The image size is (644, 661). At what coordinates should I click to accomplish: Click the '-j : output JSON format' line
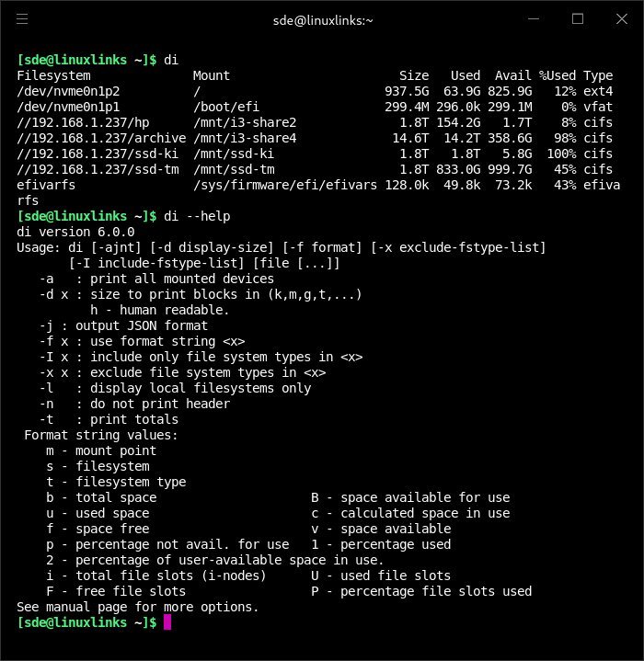tap(123, 325)
